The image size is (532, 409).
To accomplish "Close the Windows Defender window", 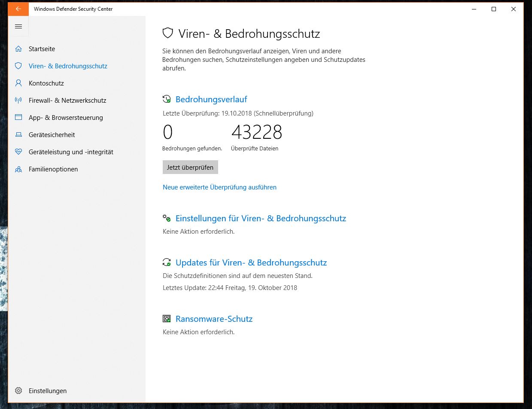I will click(x=514, y=9).
